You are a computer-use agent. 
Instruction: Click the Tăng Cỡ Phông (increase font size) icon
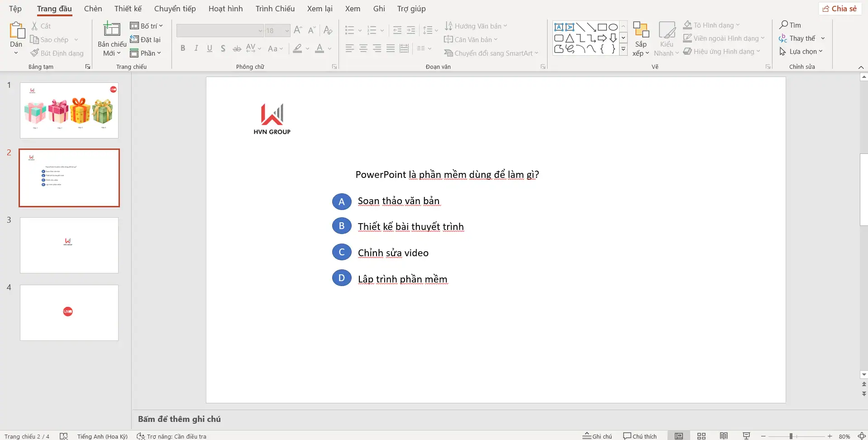(x=298, y=30)
